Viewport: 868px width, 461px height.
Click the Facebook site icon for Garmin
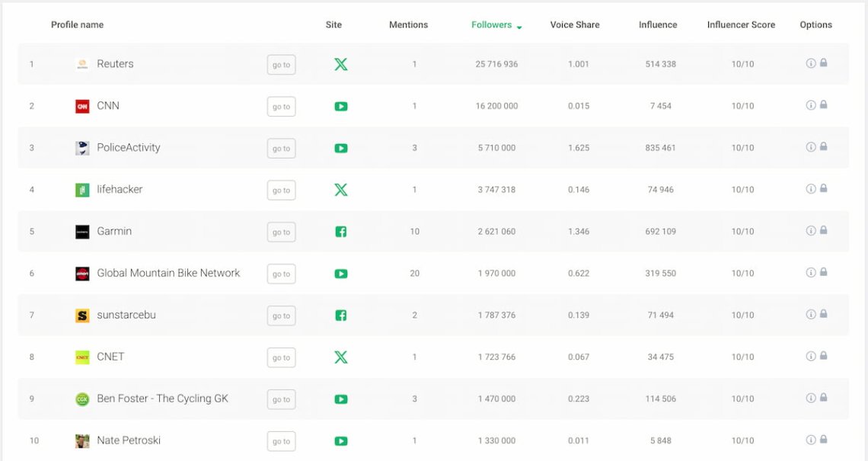341,232
